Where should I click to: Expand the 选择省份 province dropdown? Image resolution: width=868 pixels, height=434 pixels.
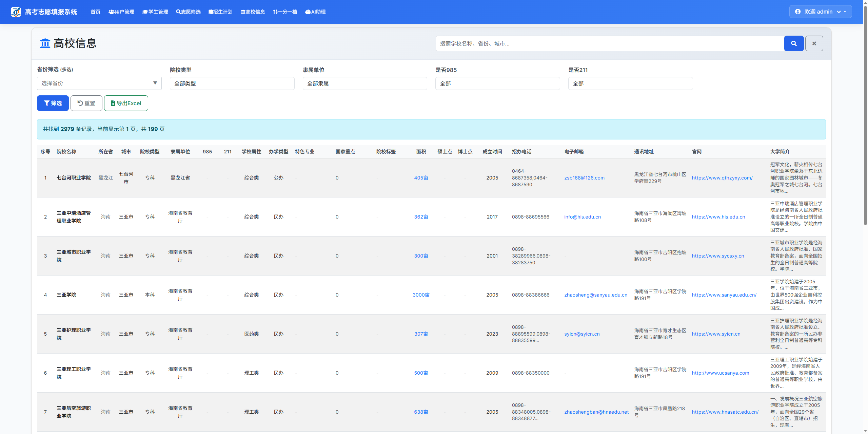point(99,83)
